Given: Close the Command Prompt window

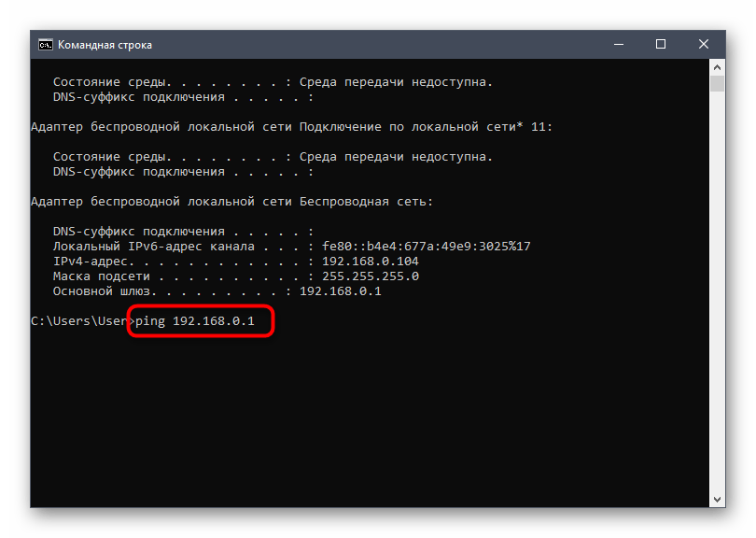Looking at the screenshot, I should point(704,44).
